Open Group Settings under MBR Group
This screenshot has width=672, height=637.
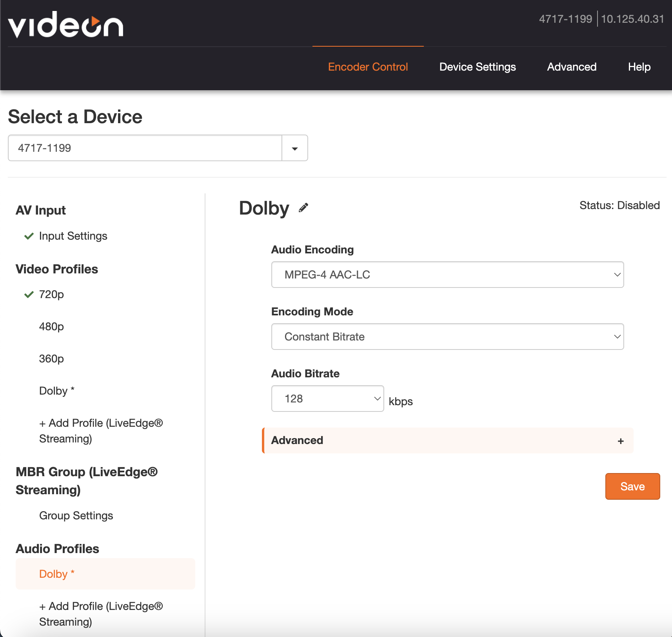coord(76,516)
